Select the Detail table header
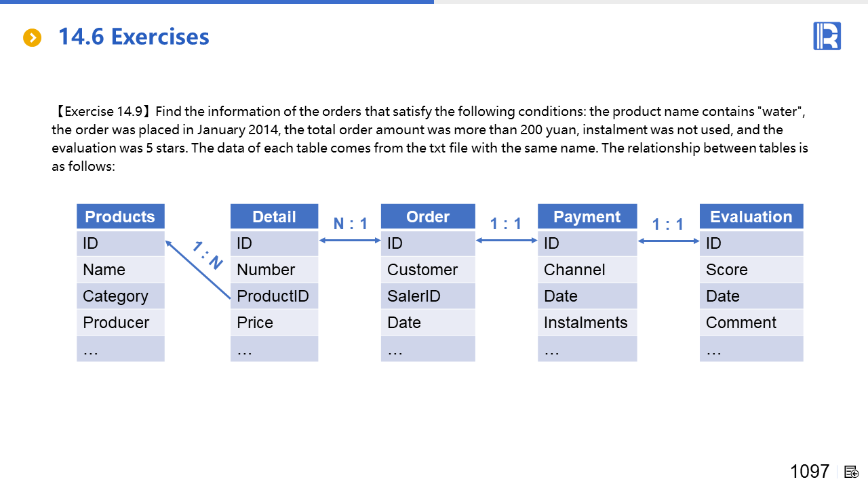This screenshot has height=488, width=868. pyautogui.click(x=274, y=217)
